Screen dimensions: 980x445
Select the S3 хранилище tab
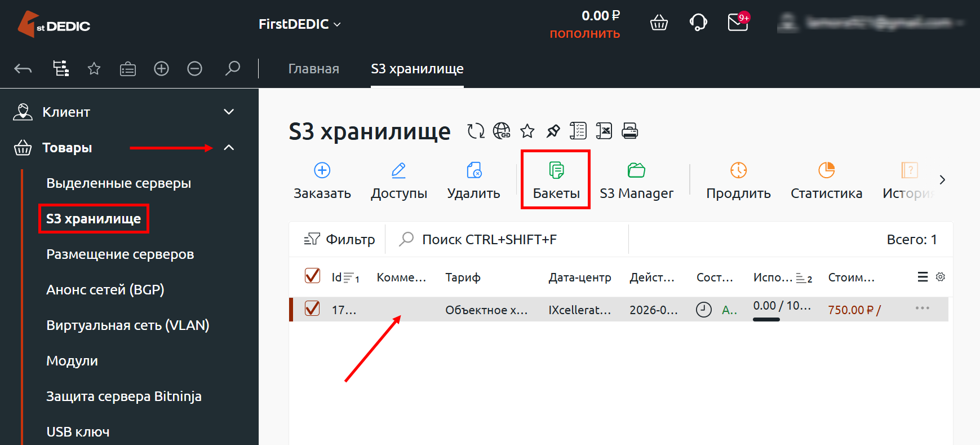[417, 69]
